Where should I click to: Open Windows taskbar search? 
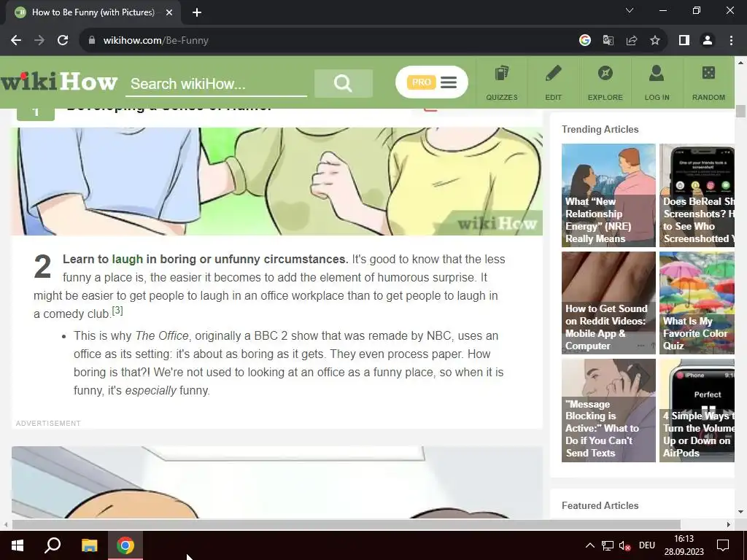tap(53, 545)
